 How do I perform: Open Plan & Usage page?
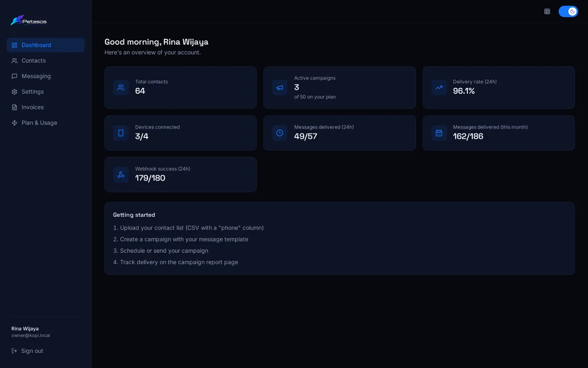pyautogui.click(x=46, y=123)
